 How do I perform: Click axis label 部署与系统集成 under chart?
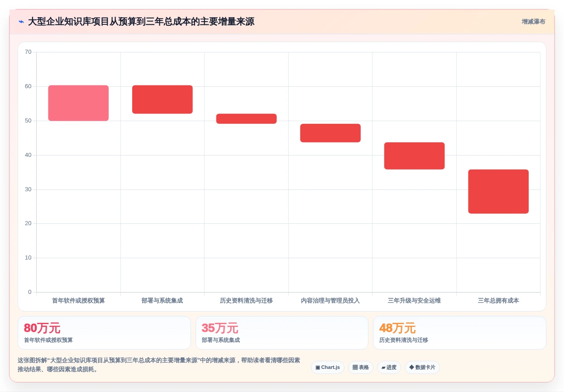click(162, 301)
